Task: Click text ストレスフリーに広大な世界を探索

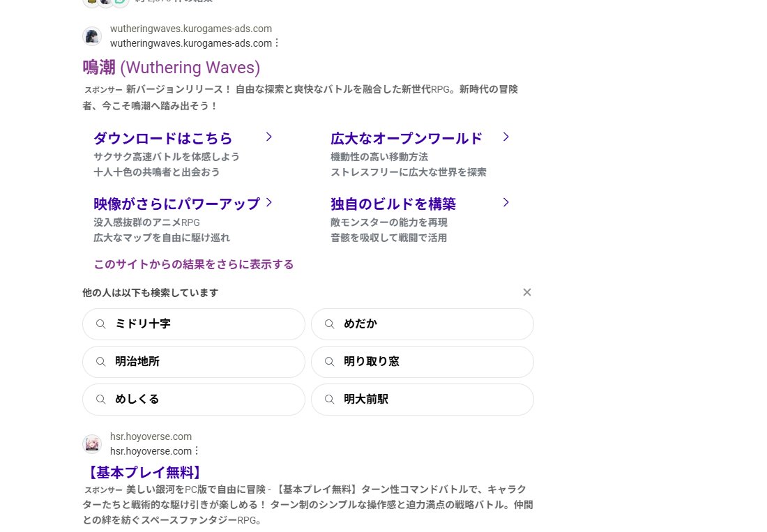Action: tap(409, 172)
